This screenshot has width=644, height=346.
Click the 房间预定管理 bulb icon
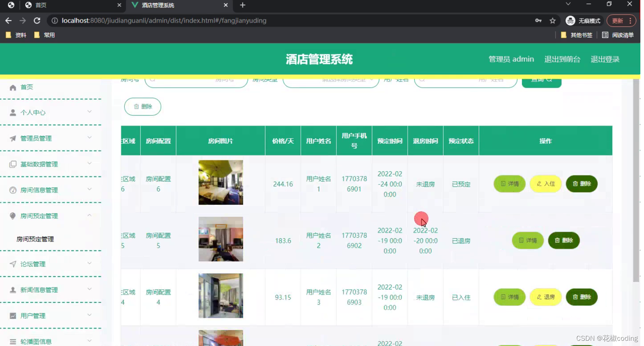[13, 216]
